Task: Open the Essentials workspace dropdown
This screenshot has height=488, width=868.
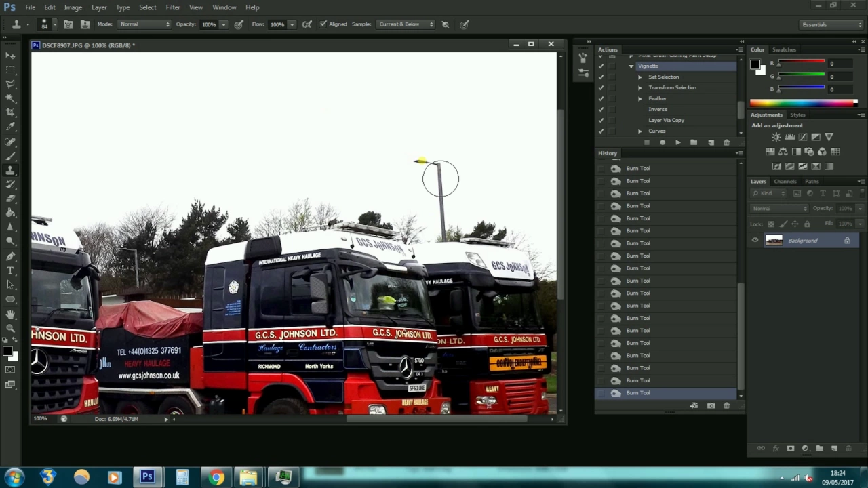Action: (x=831, y=24)
